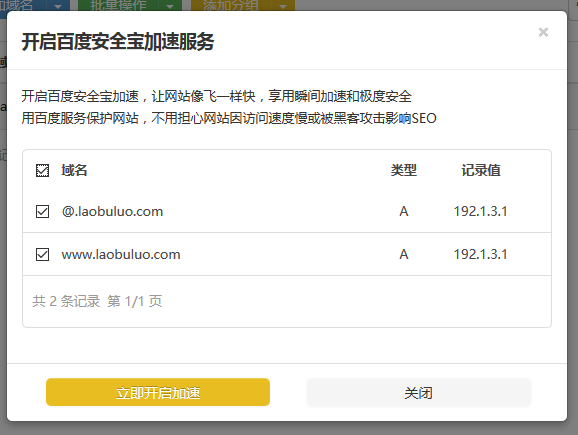
Task: Click type A in the @.laobuluo.com row
Action: click(404, 212)
